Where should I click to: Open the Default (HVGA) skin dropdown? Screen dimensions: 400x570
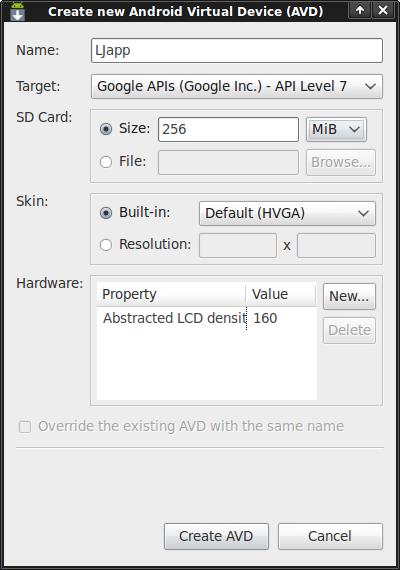[287, 213]
